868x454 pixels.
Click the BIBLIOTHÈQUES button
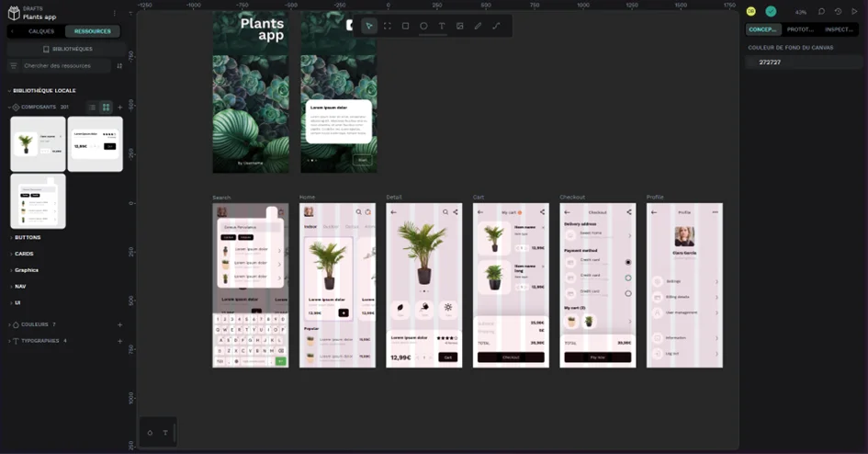click(69, 49)
